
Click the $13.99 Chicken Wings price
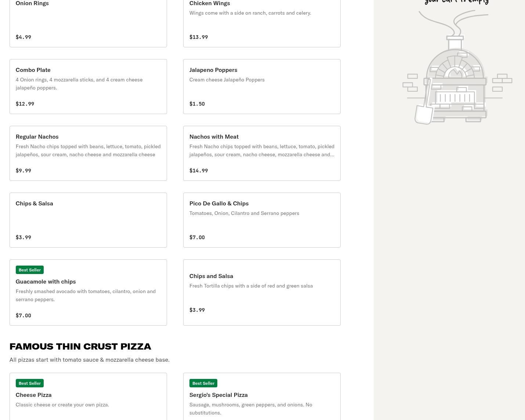(x=199, y=37)
